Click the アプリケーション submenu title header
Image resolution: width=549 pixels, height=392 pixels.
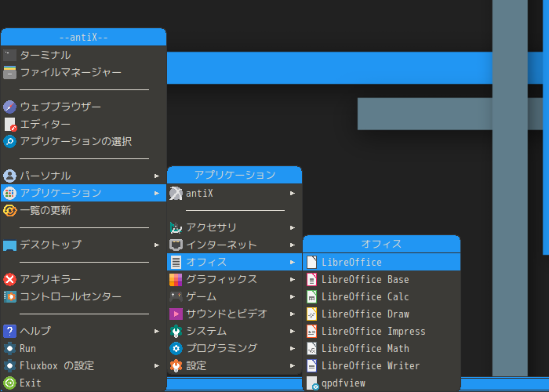235,175
